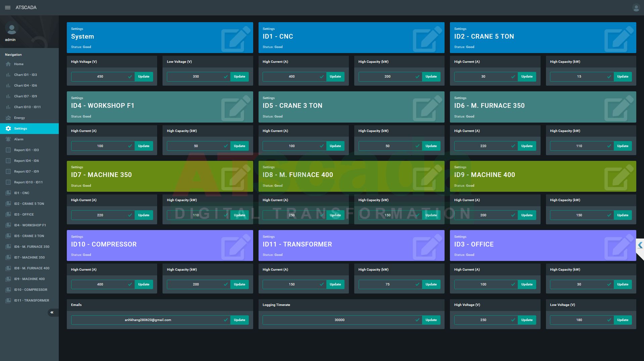Expand the right-edge panel arrow tab
644x361 pixels.
pos(640,245)
